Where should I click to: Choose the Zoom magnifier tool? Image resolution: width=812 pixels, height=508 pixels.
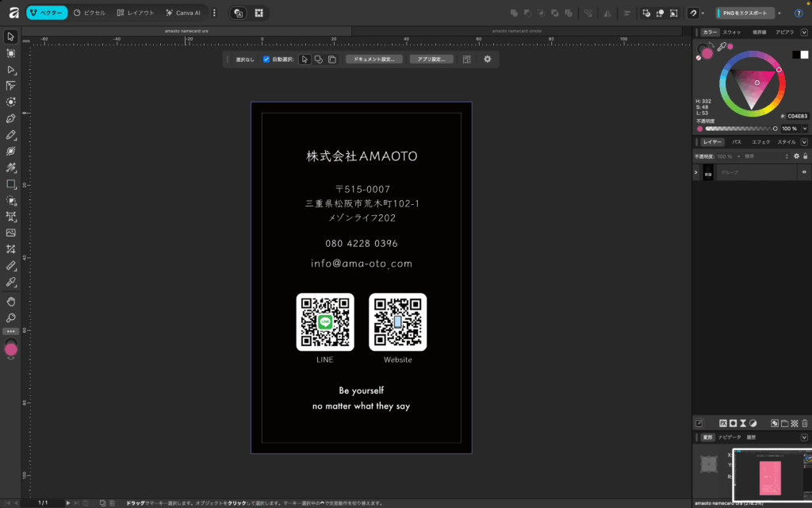(x=11, y=317)
